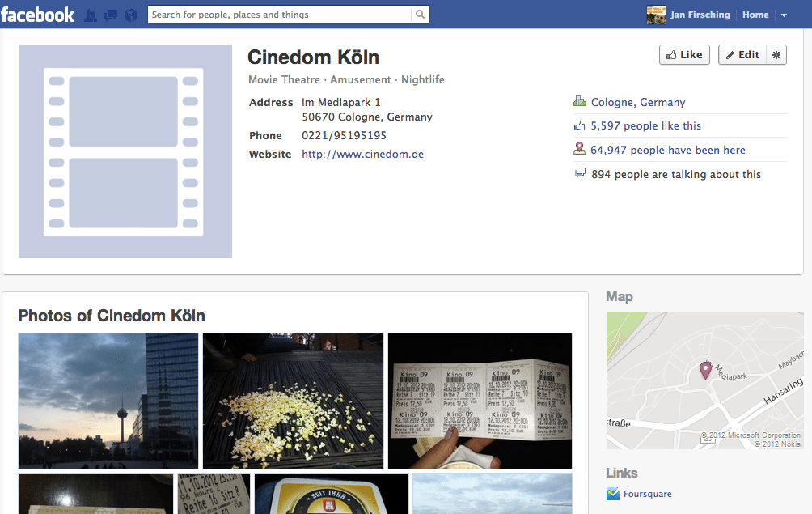Open Jan Firsching profile picture

click(656, 15)
